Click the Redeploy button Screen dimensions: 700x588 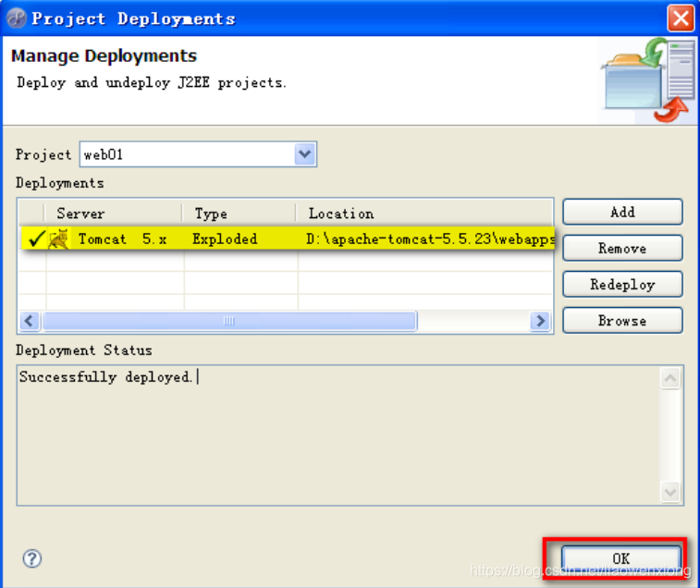click(622, 284)
